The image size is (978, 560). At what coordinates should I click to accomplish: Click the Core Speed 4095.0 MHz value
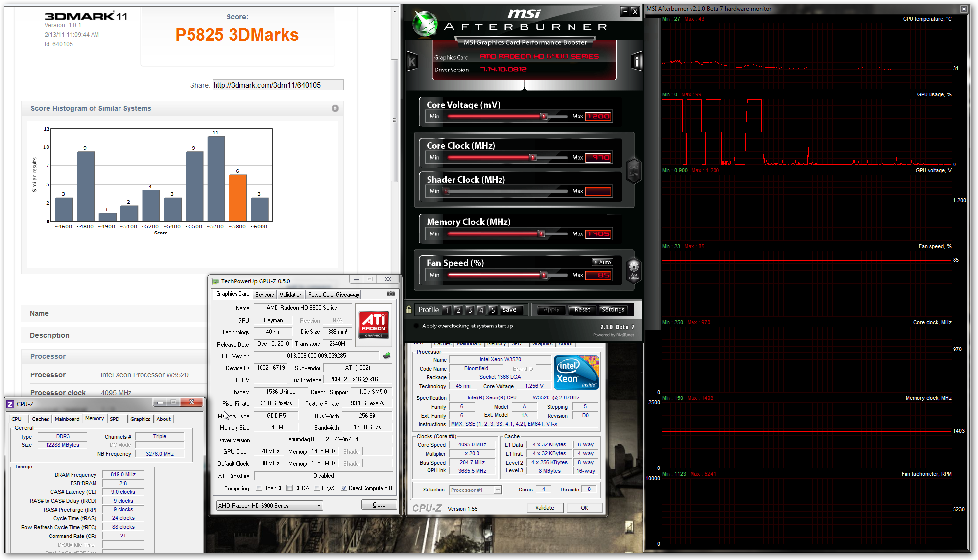tap(472, 445)
